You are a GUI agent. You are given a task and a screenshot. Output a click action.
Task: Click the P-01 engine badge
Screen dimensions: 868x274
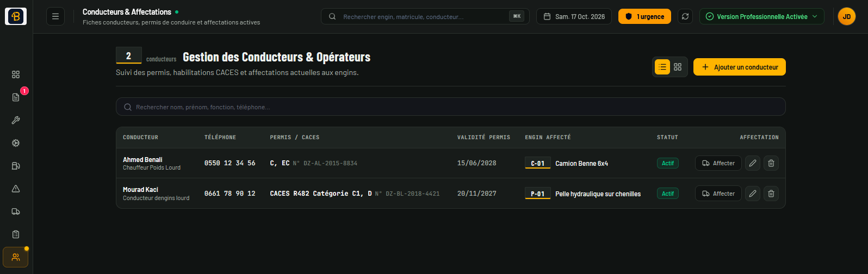[537, 194]
